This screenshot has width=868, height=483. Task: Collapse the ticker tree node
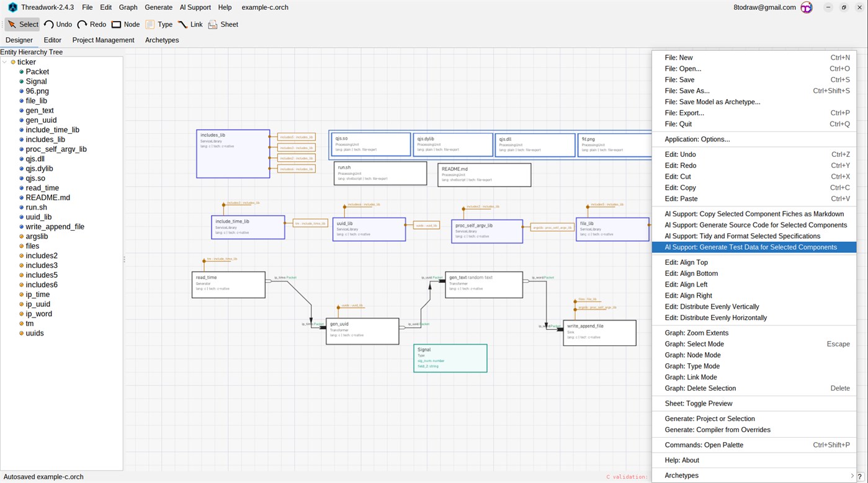pyautogui.click(x=5, y=62)
